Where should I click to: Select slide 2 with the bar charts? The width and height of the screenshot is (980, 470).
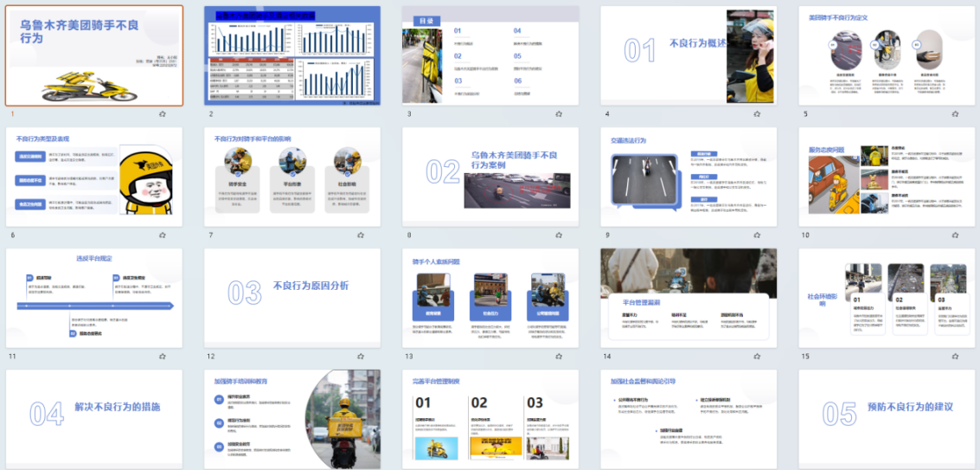point(292,55)
